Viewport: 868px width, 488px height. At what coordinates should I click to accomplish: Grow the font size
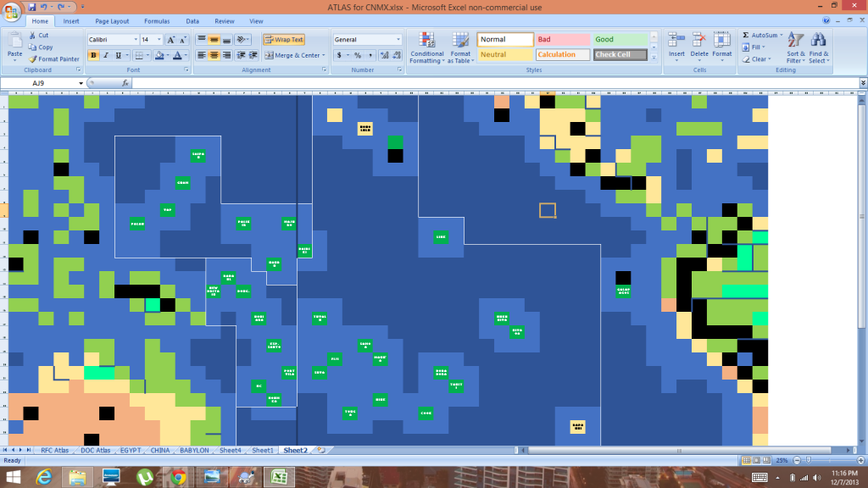tap(170, 40)
